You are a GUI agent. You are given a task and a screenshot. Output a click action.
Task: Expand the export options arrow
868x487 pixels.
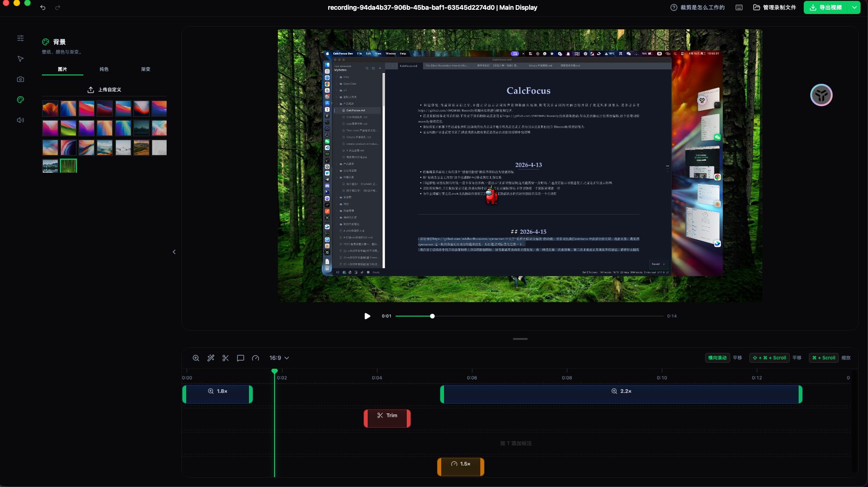pos(855,7)
